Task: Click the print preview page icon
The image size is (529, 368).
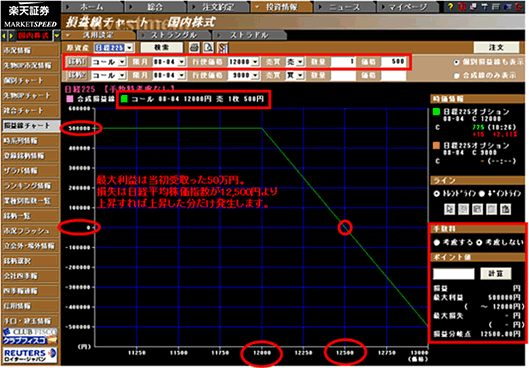Action: point(208,48)
